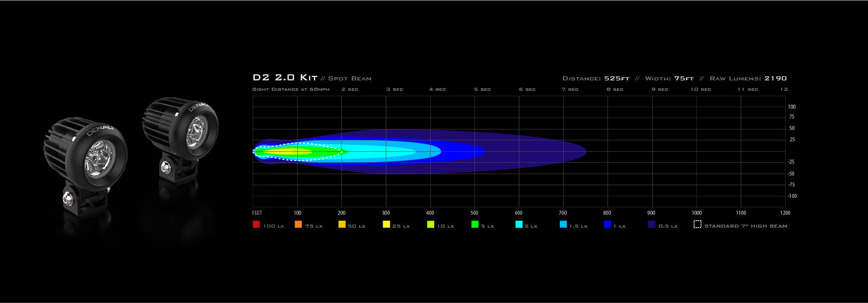This screenshot has height=303, width=868.
Task: Select the amber 50 lx legend swatch
Action: pyautogui.click(x=342, y=225)
